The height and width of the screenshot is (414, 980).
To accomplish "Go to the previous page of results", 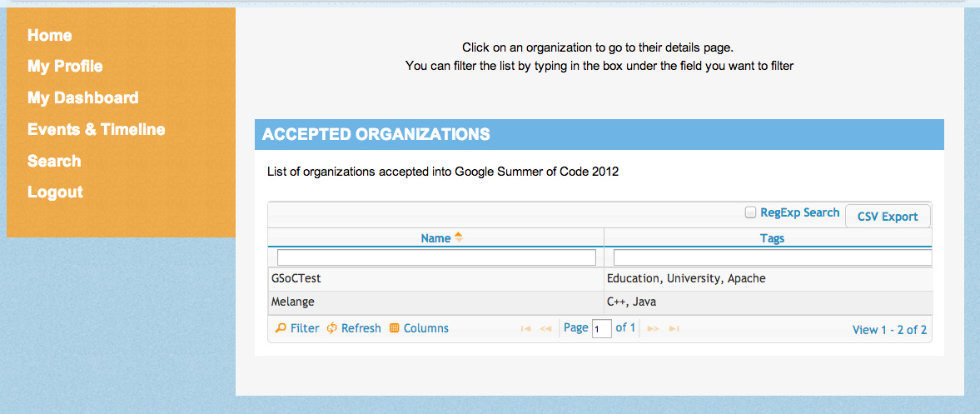I will pos(546,329).
